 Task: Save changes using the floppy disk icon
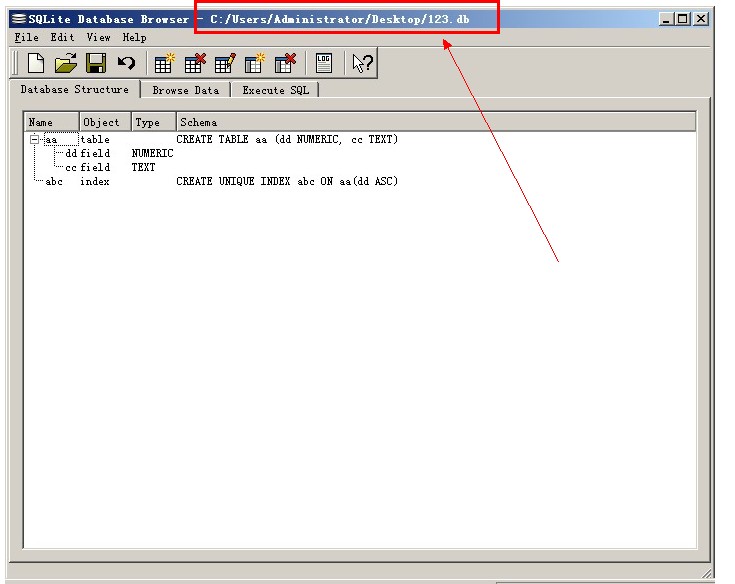coord(95,64)
